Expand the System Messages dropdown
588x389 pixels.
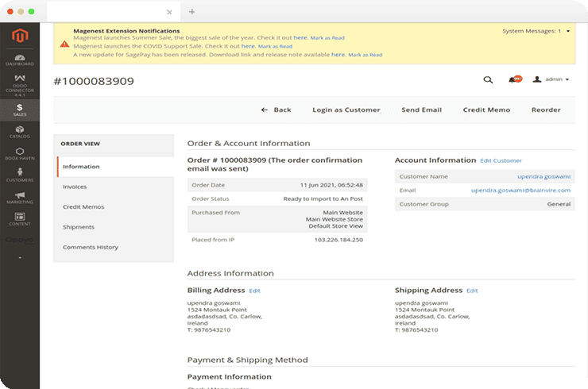pyautogui.click(x=536, y=31)
